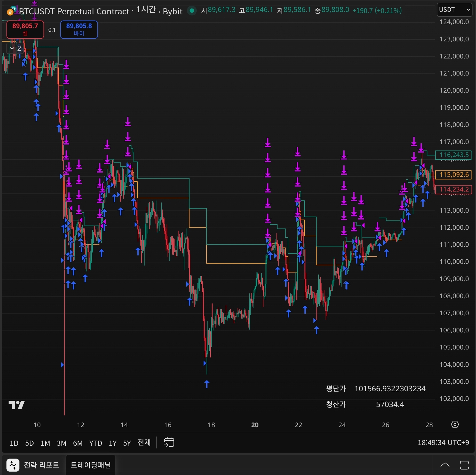Click the 0.1 spread value
The height and width of the screenshot is (475, 476).
52,30
